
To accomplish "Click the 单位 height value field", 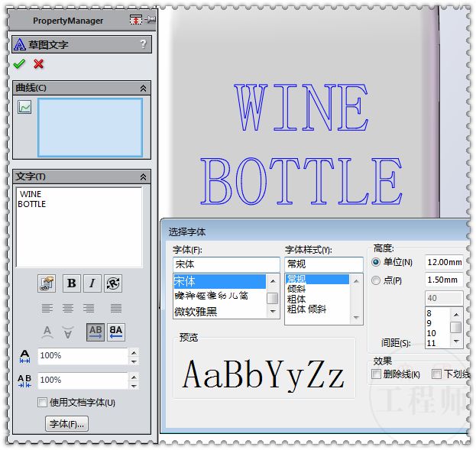I will tap(443, 262).
